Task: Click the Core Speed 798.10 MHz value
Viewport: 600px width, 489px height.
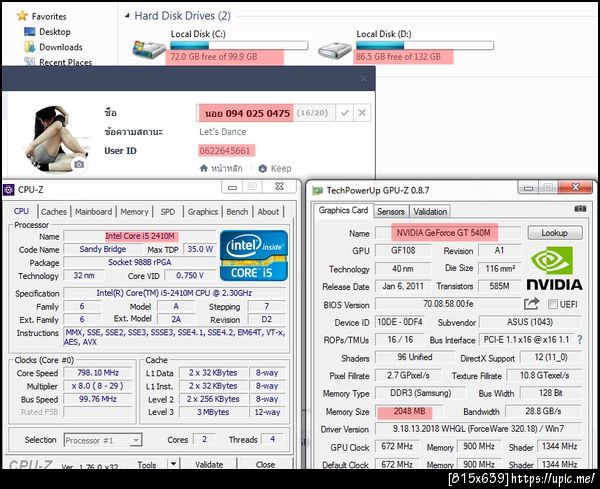Action: point(98,373)
